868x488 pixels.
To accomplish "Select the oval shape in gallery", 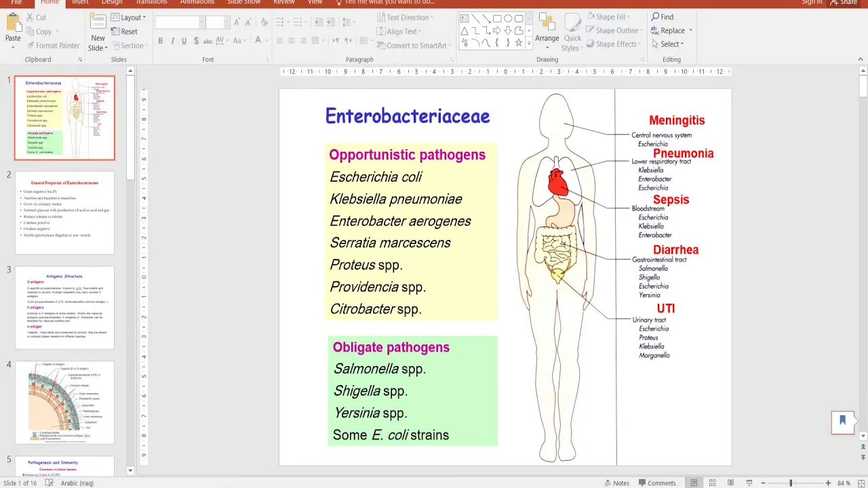I will [508, 18].
